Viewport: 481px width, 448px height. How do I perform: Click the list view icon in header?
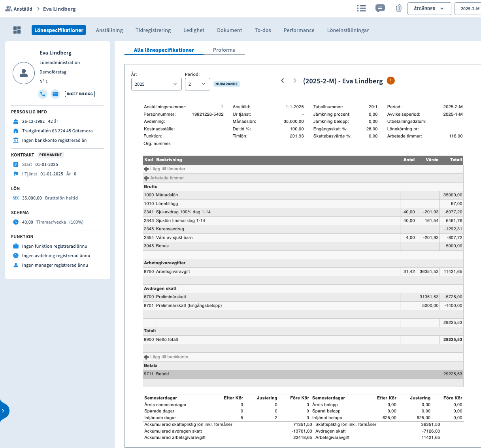[361, 8]
